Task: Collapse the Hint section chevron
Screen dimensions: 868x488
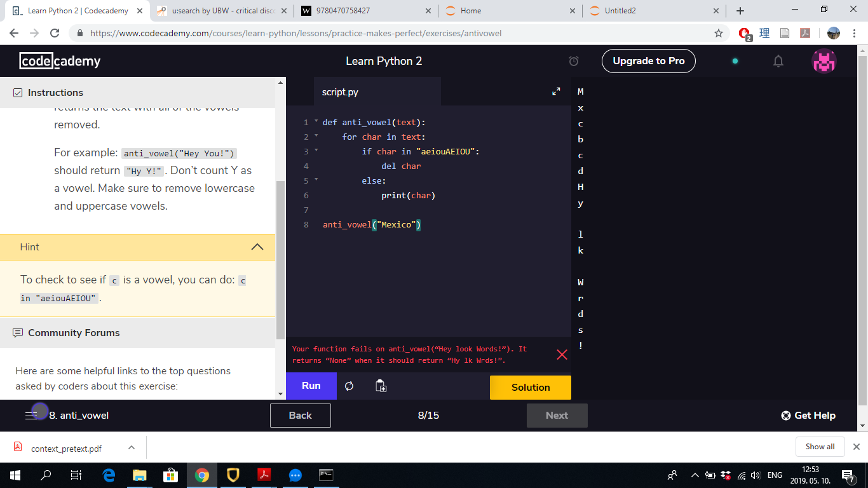Action: (x=257, y=247)
